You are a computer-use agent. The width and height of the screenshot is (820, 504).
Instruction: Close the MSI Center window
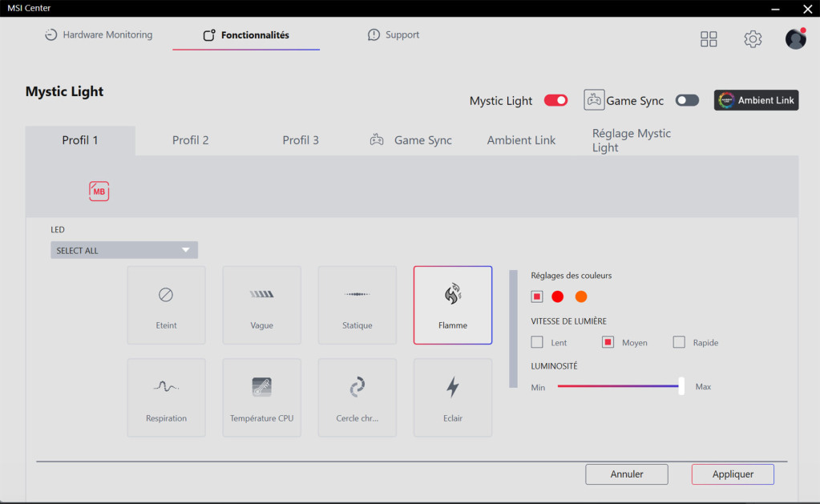807,9
